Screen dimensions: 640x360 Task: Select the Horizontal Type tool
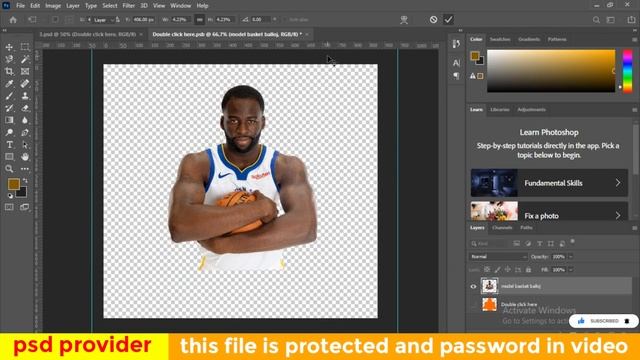click(9, 144)
